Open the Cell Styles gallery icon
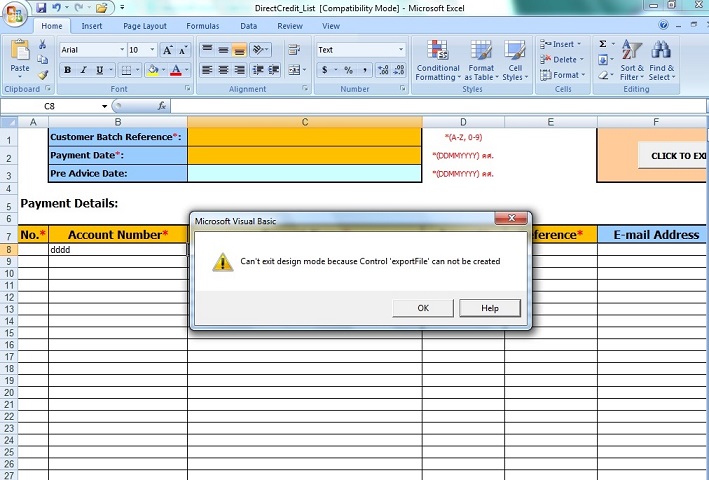Viewport: 709px width, 480px height. pos(514,51)
